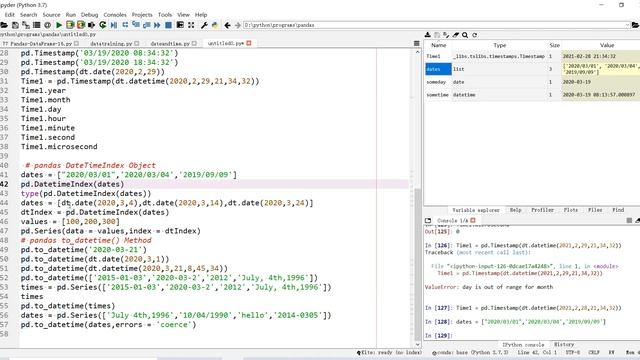Start debugging with the debug file icon
This screenshot has height=360, width=640.
(x=114, y=25)
